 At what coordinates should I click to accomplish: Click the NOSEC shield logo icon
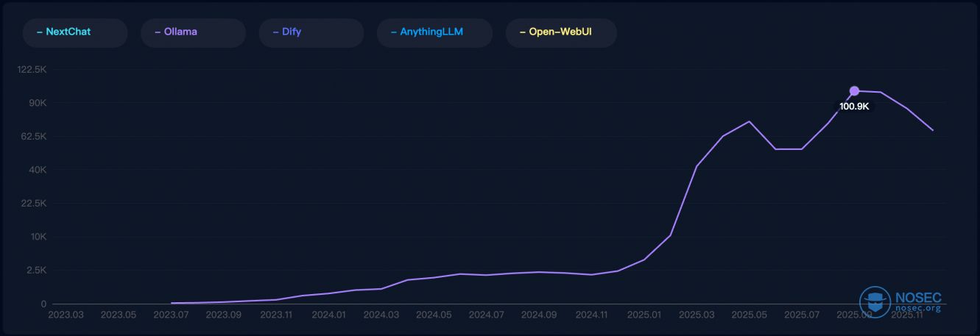tap(875, 301)
